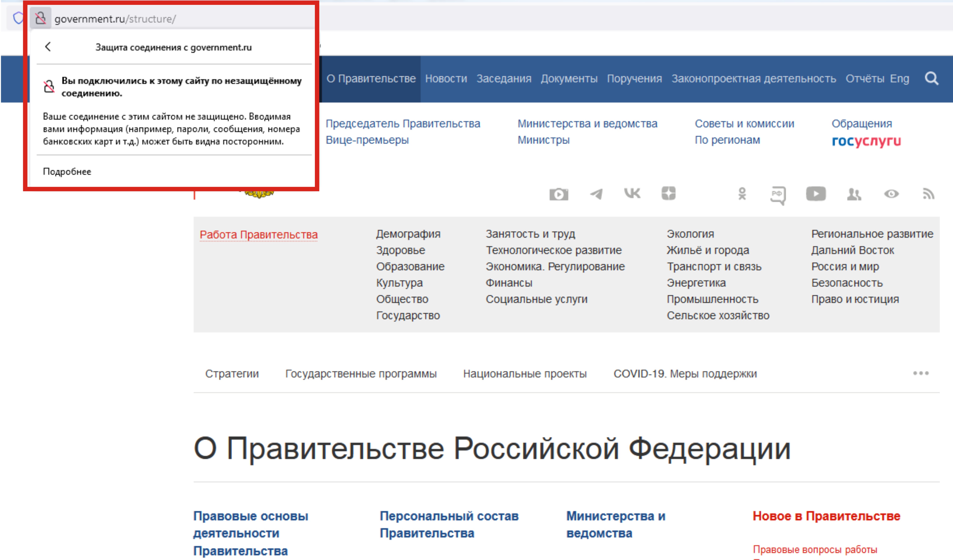The image size is (953, 560).
Task: Open the Документы menu item
Action: [x=569, y=79]
